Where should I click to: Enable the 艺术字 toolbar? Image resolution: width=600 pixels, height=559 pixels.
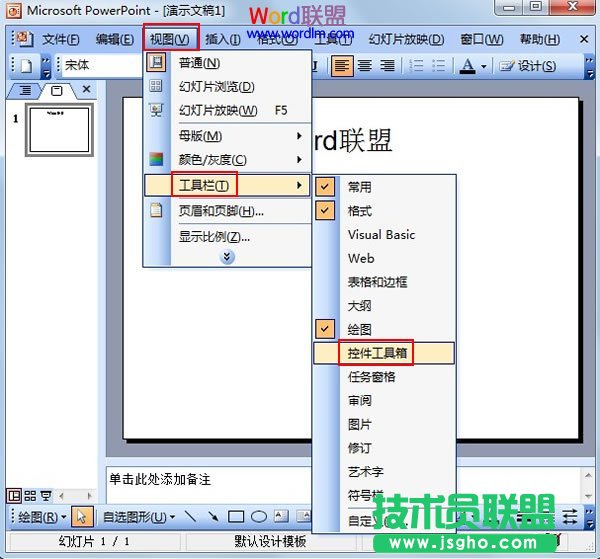click(384, 471)
